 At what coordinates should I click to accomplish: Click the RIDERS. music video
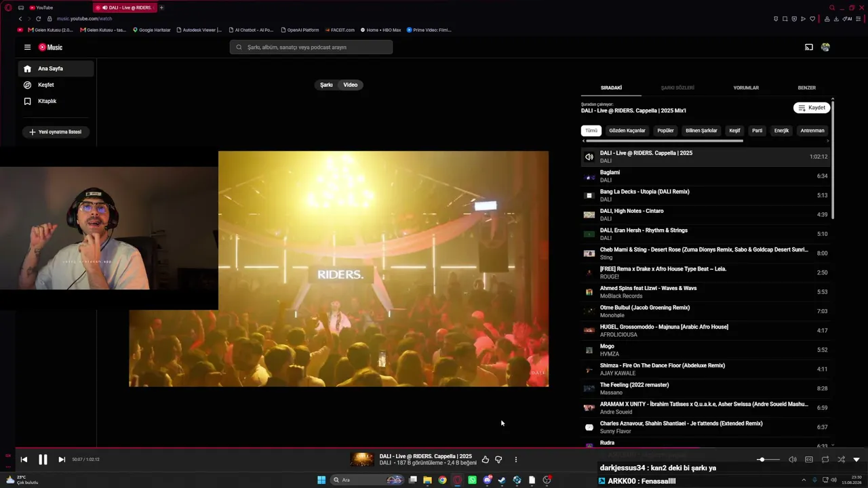tap(338, 269)
